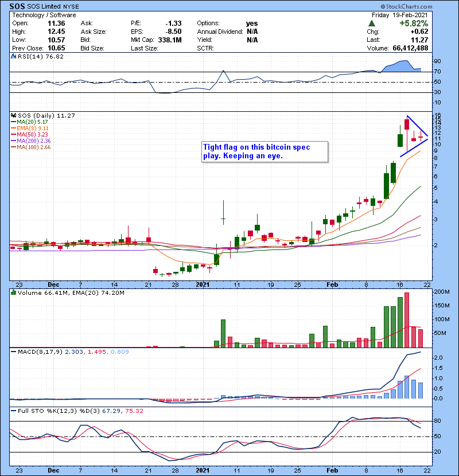
Task: Click the tallest red volume bar
Action: pos(407,320)
